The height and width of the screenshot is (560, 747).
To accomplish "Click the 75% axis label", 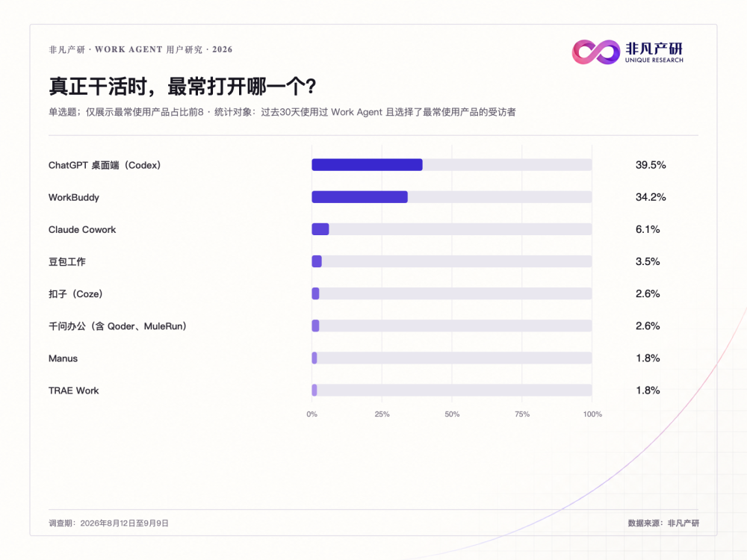I will (522, 414).
